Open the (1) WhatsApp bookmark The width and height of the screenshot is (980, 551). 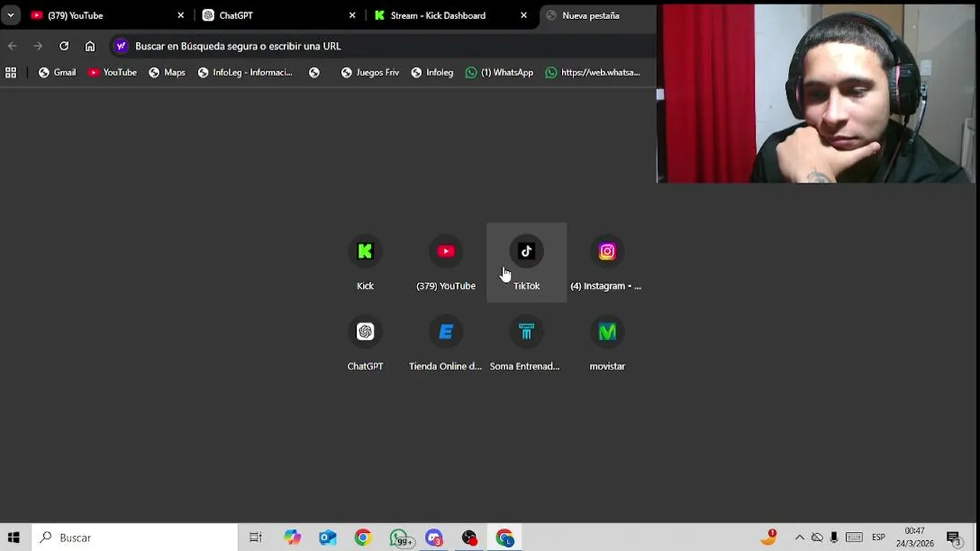(x=499, y=73)
